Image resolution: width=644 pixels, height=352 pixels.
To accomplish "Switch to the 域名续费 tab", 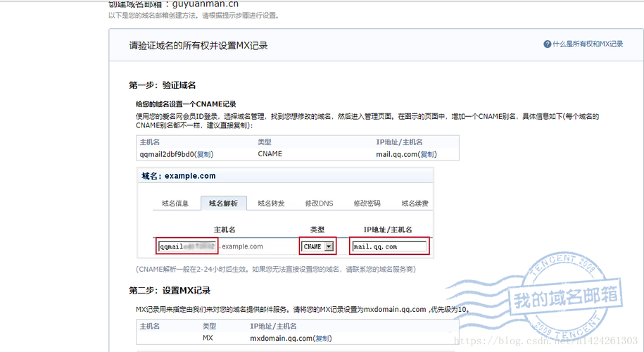I will click(x=415, y=203).
